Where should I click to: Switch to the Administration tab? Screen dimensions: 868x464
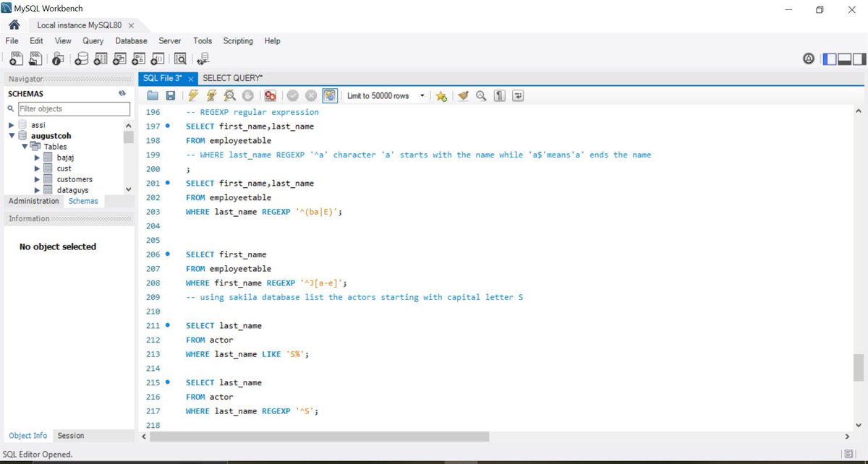click(x=33, y=201)
